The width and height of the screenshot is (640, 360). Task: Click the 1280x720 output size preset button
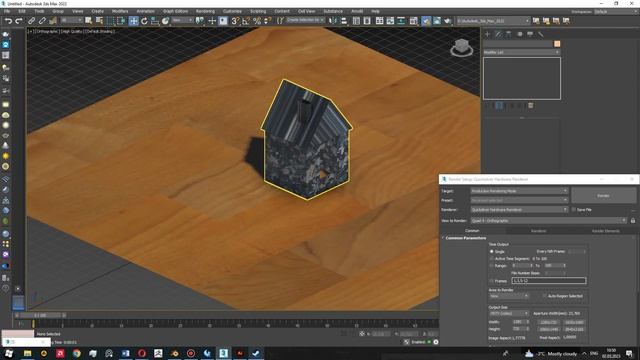point(549,322)
